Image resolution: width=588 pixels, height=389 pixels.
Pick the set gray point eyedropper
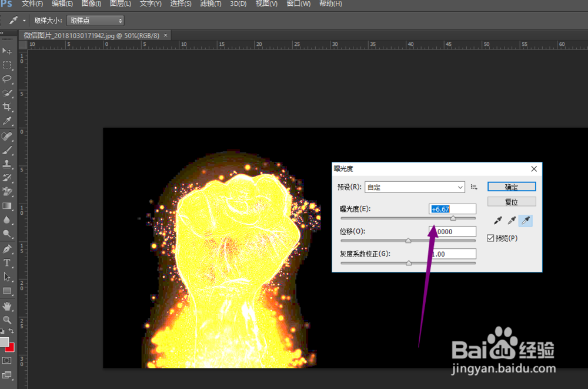pos(512,221)
